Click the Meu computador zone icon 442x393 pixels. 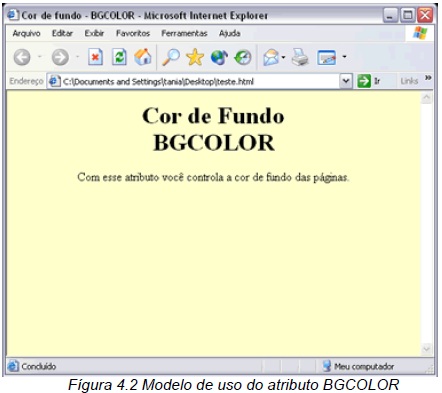point(327,366)
